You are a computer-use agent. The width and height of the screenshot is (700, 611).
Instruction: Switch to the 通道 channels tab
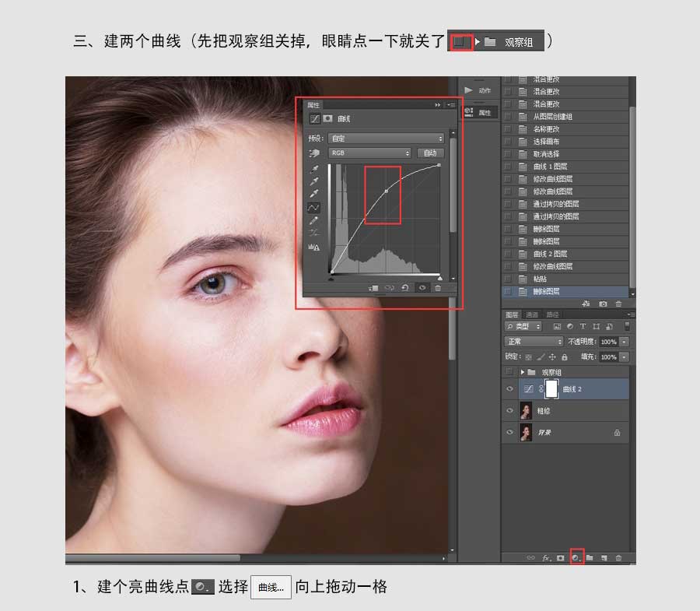coord(533,315)
